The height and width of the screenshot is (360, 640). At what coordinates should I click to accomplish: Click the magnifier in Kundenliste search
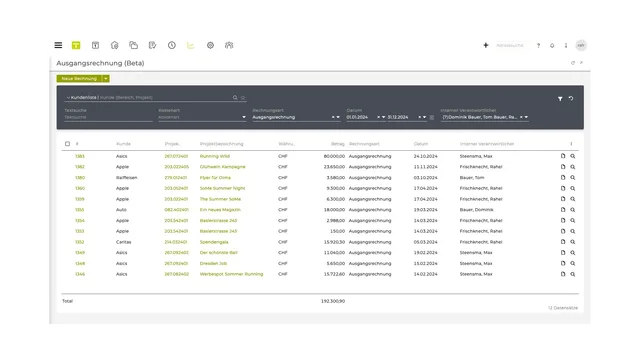pyautogui.click(x=235, y=98)
